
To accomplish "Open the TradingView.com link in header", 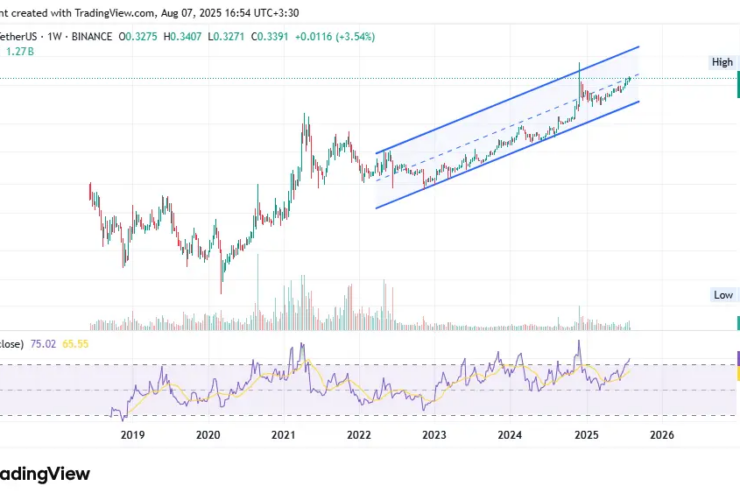I will pyautogui.click(x=112, y=13).
